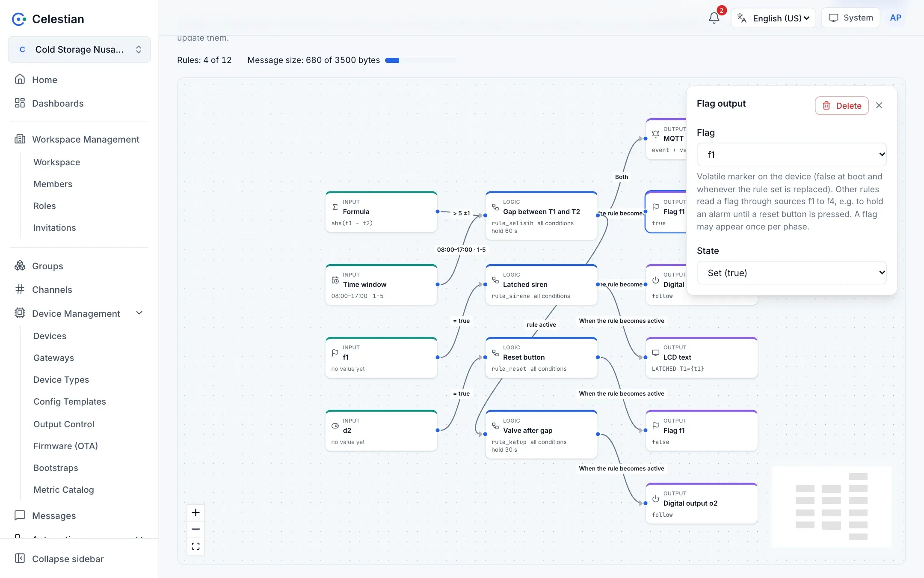Open the Flag f1 dropdown
This screenshot has width=924, height=578.
[791, 155]
